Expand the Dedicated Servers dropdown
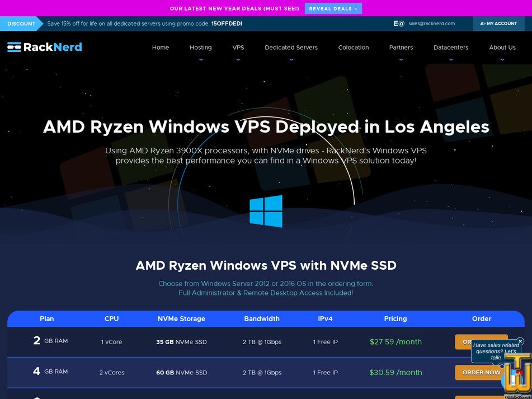The width and height of the screenshot is (532, 399). click(x=291, y=59)
